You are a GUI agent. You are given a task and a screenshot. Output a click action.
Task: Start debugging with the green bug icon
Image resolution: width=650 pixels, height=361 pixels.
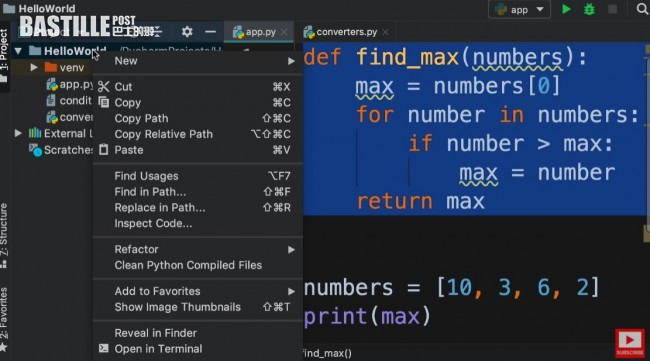coord(589,9)
